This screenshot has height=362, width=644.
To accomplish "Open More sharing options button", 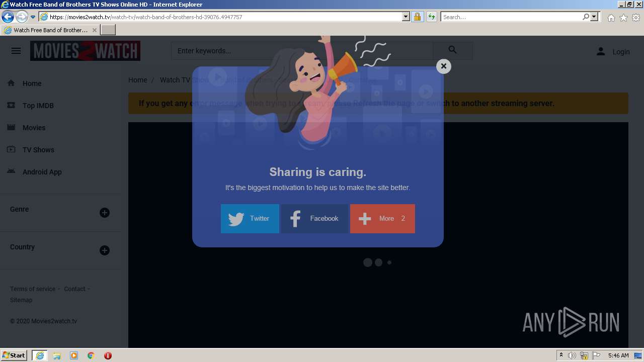I will click(x=382, y=218).
